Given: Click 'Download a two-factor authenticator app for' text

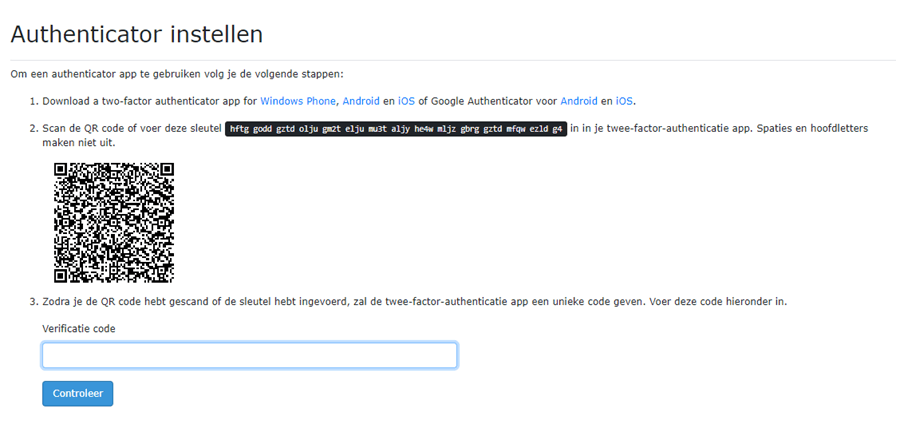Looking at the screenshot, I should [149, 101].
